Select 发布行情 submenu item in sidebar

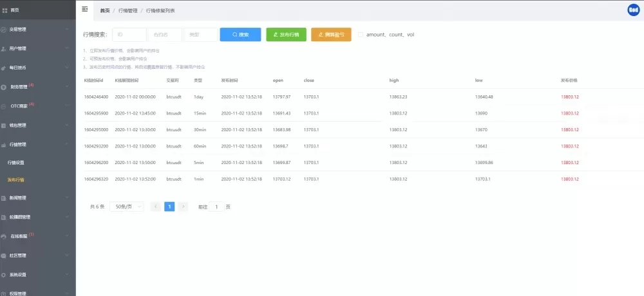tap(16, 180)
